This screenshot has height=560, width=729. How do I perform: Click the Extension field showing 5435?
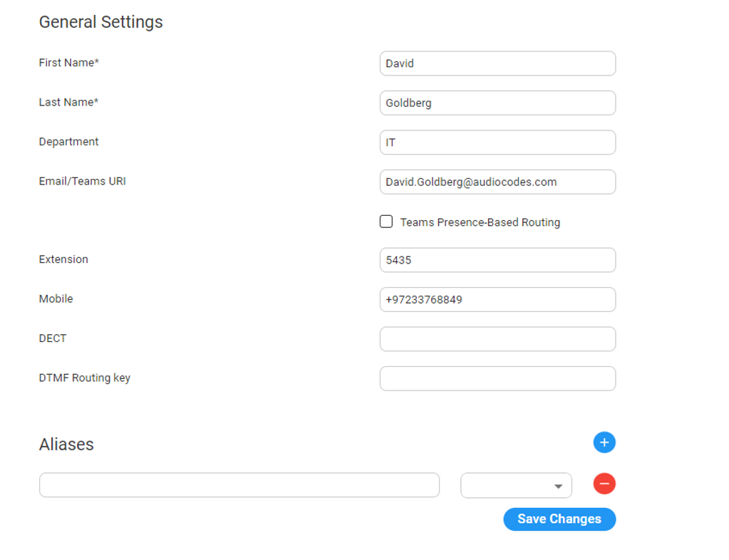(x=497, y=260)
